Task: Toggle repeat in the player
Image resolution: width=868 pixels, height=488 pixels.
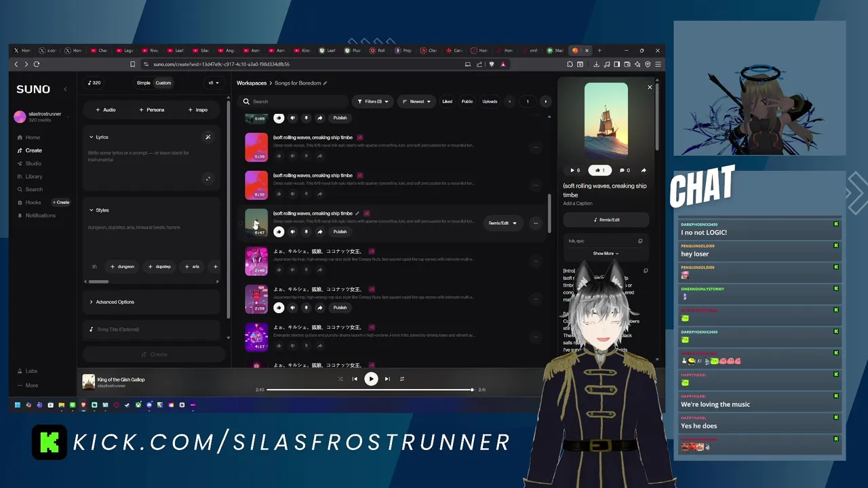Action: [x=402, y=379]
